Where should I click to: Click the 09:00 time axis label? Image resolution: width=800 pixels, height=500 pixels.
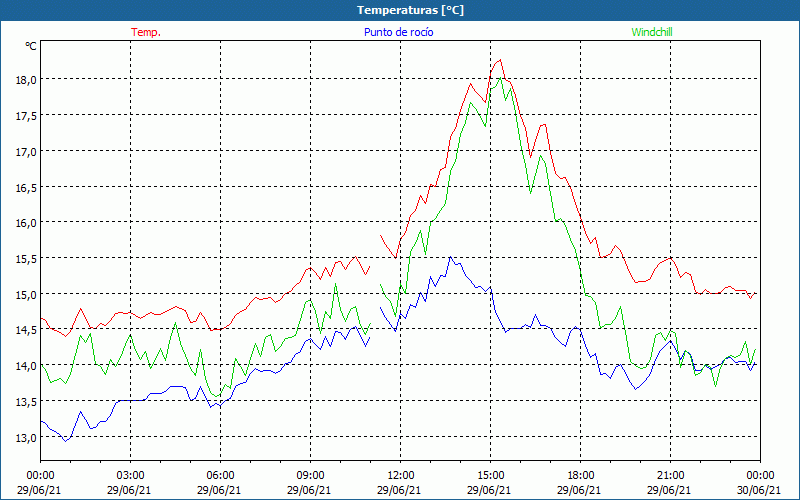coord(310,476)
